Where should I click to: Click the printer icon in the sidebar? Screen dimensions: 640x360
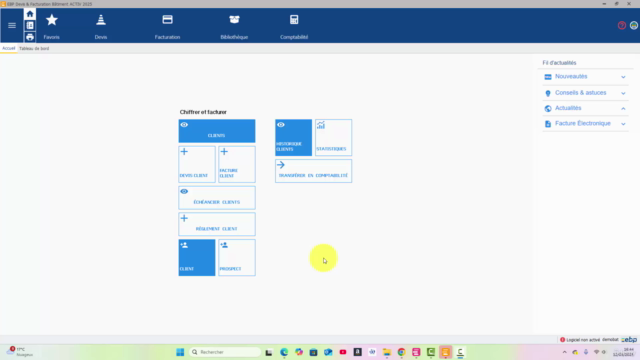[x=30, y=37]
